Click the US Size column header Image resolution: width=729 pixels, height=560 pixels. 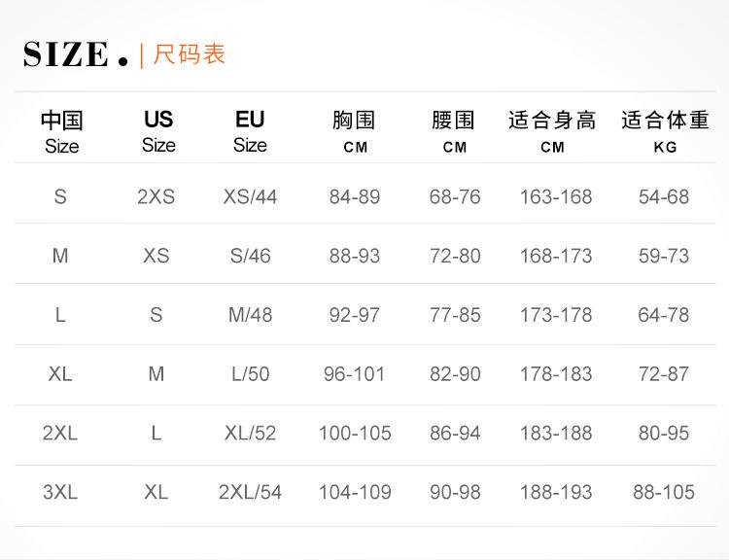coord(157,131)
